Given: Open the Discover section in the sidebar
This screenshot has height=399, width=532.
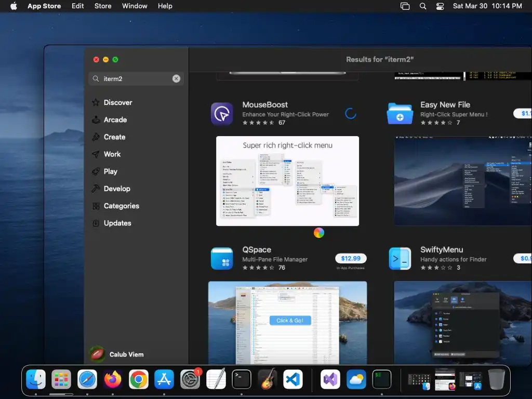Looking at the screenshot, I should click(112, 102).
